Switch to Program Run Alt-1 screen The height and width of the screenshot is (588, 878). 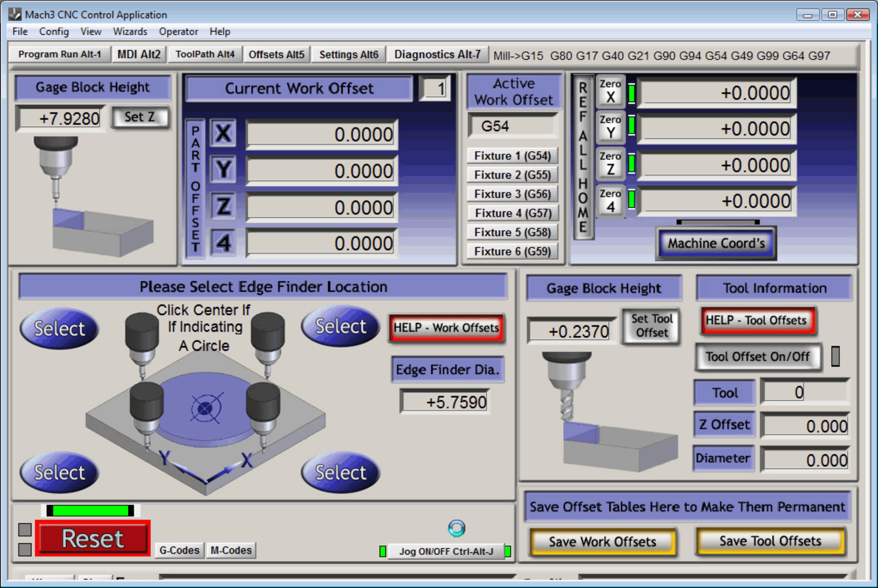(x=60, y=54)
